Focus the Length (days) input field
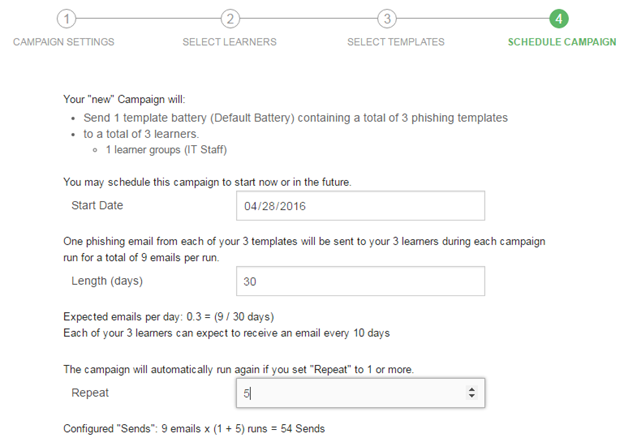This screenshot has height=438, width=624. [360, 281]
